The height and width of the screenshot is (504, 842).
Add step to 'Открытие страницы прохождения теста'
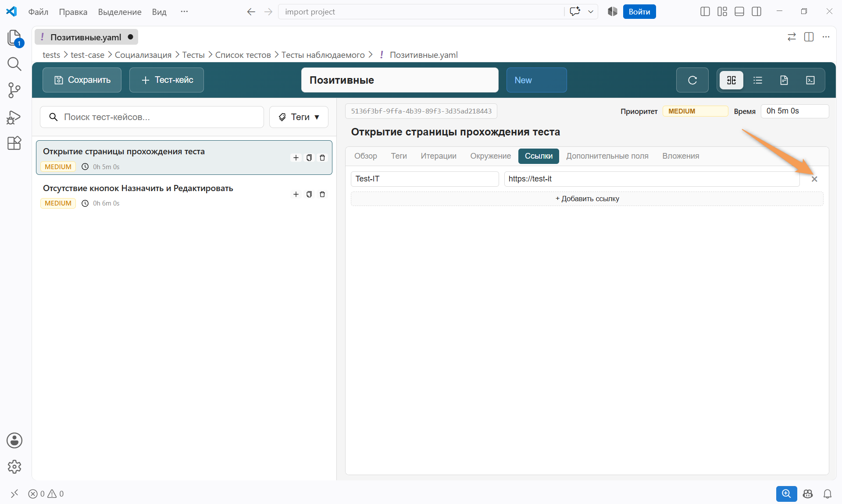[296, 158]
